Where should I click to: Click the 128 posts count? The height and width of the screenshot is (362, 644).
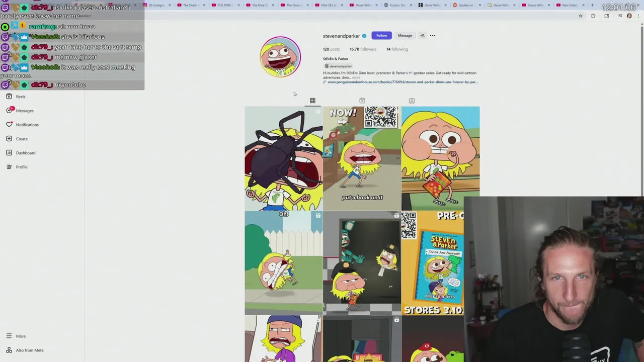[331, 49]
